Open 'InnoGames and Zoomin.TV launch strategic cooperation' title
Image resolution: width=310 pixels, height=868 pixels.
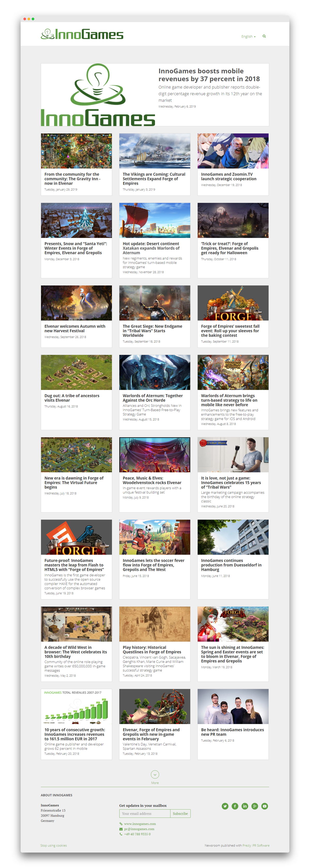pyautogui.click(x=229, y=177)
